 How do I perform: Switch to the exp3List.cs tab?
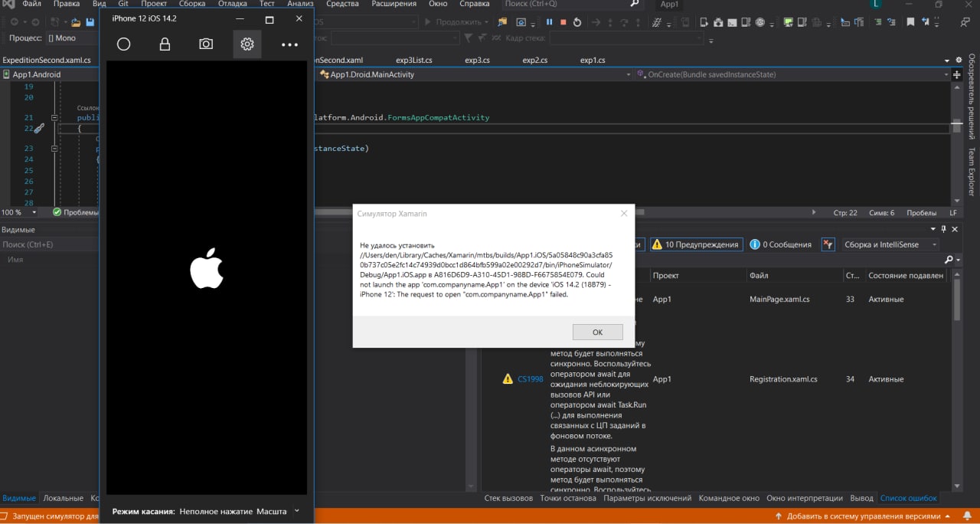pyautogui.click(x=413, y=60)
